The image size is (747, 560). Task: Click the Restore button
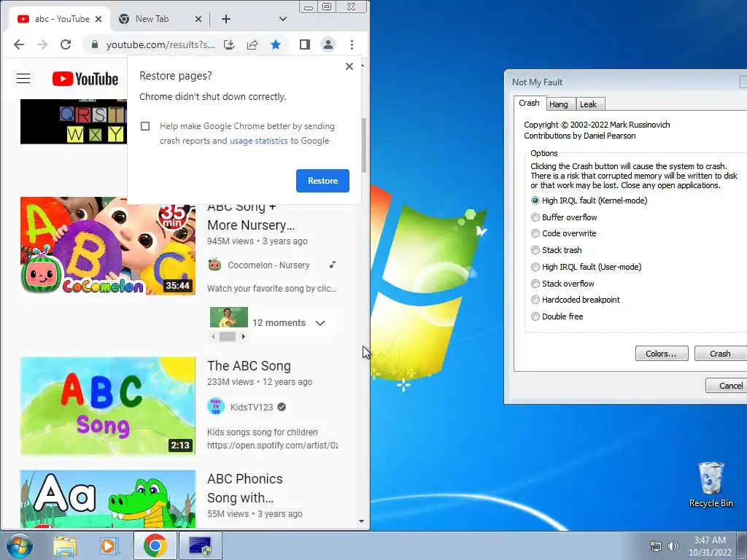tap(322, 181)
